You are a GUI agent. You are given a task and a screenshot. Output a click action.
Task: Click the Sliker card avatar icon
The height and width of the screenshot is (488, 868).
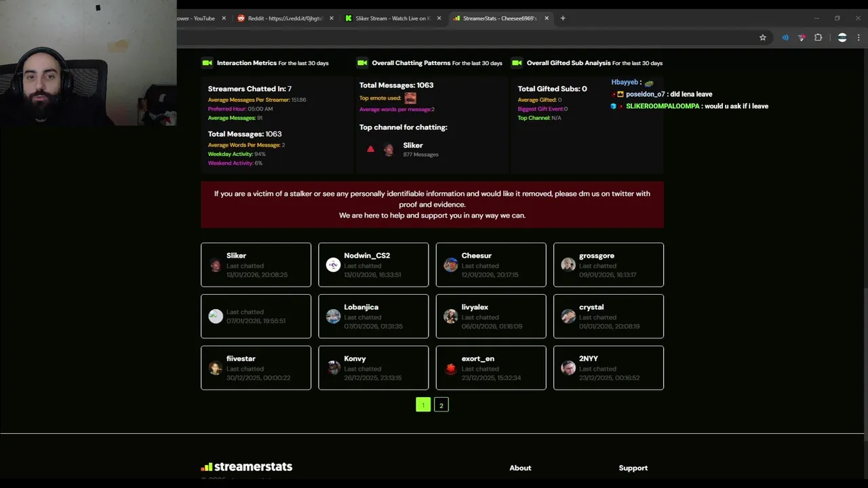216,265
